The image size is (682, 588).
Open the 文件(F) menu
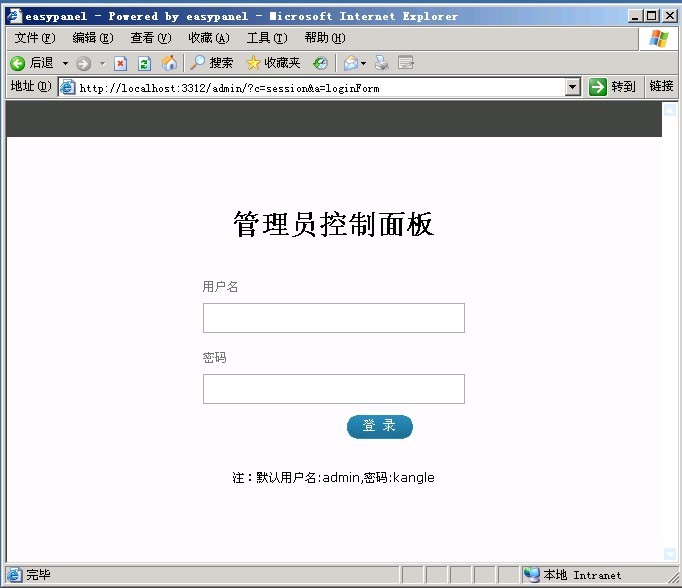pos(35,38)
